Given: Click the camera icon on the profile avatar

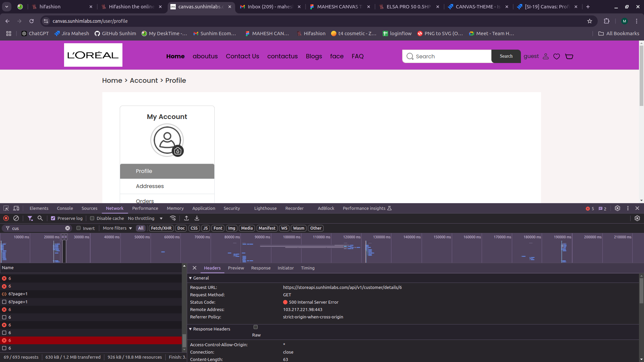Looking at the screenshot, I should tap(177, 151).
